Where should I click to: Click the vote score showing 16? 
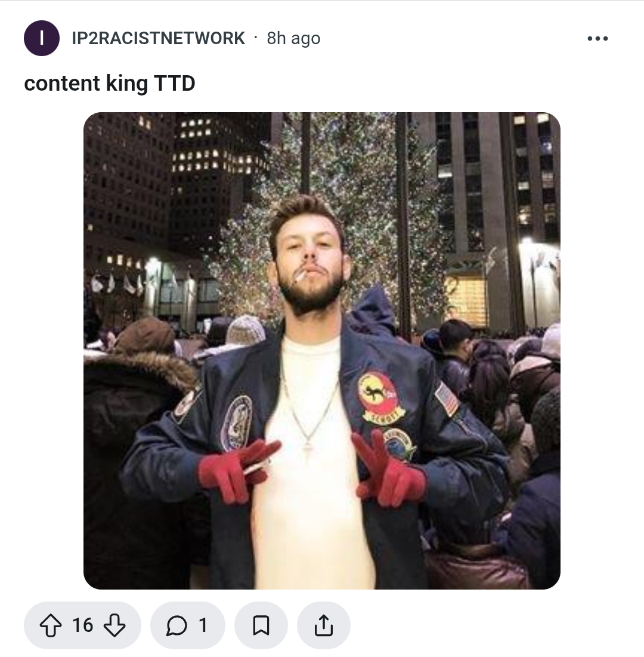coord(82,625)
